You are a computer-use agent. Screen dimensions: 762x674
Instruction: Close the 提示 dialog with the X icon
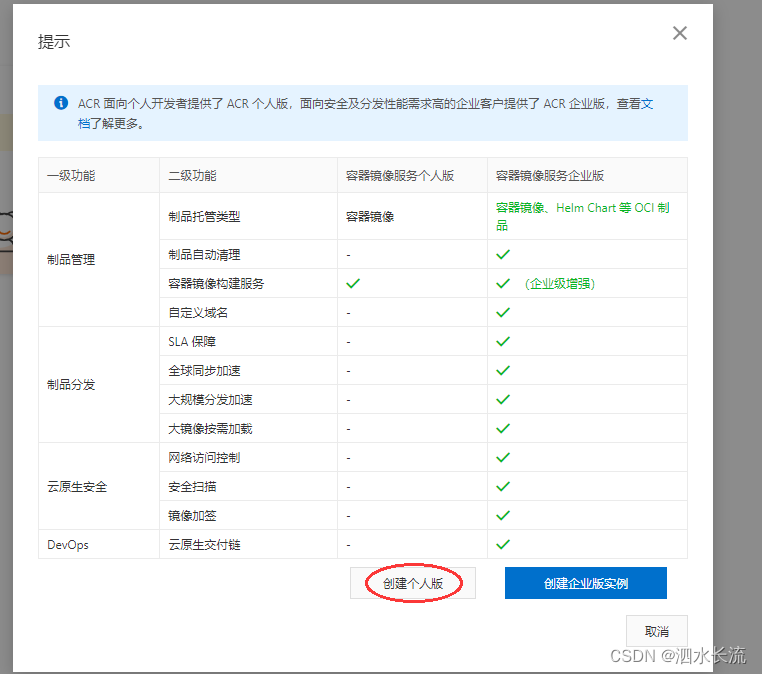click(x=679, y=33)
